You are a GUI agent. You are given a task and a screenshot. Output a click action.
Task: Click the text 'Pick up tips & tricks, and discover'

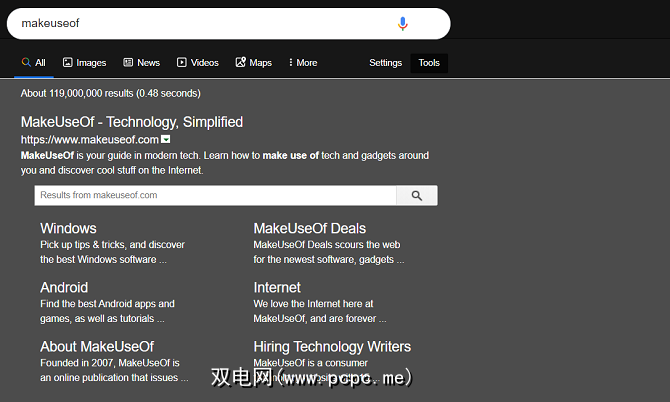point(112,245)
